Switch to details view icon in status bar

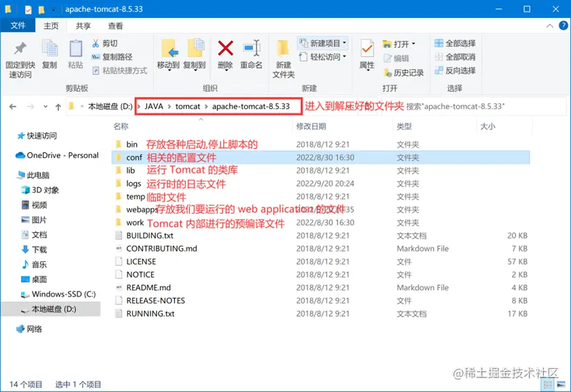(x=548, y=384)
